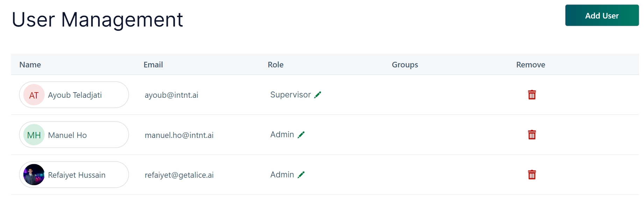
Task: Click Refaiyet Hussain's profile photo
Action: click(x=34, y=175)
